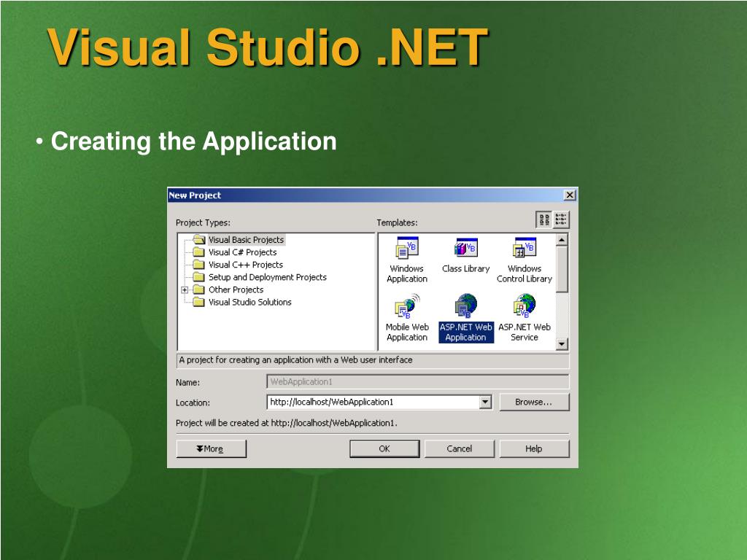Click the "Windows Control Library" label text
Viewport: 747px width, 560px height.
524,274
